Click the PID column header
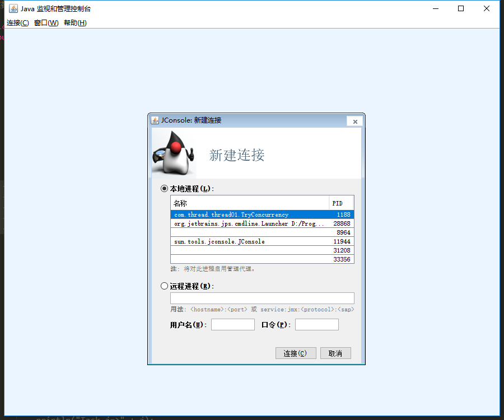 [341, 203]
